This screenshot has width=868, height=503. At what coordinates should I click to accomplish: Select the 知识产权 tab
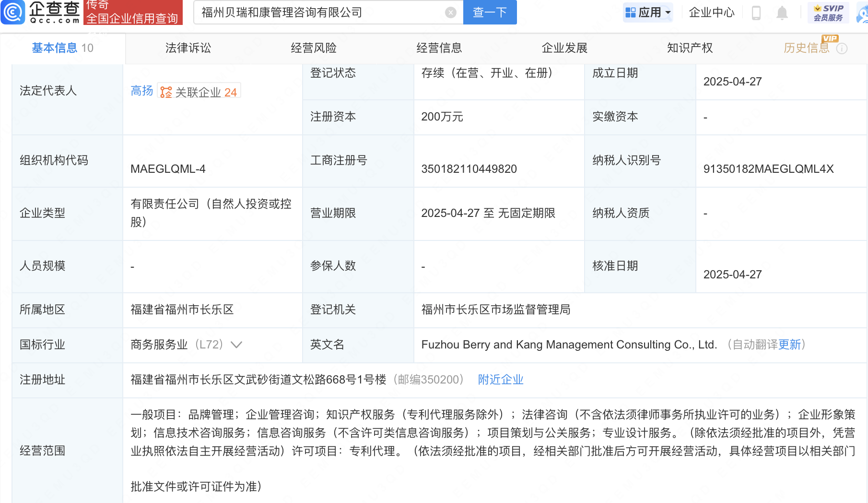click(x=690, y=48)
